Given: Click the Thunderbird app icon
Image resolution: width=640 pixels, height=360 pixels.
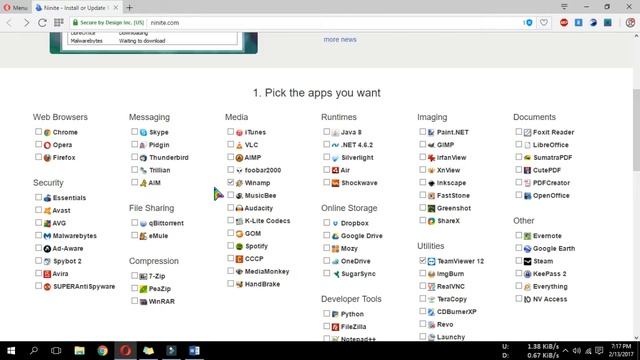Looking at the screenshot, I should pyautogui.click(x=143, y=158).
